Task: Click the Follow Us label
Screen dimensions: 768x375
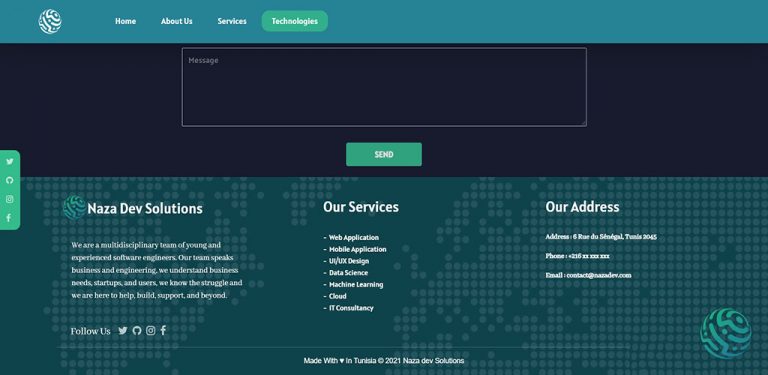Action: (x=91, y=331)
